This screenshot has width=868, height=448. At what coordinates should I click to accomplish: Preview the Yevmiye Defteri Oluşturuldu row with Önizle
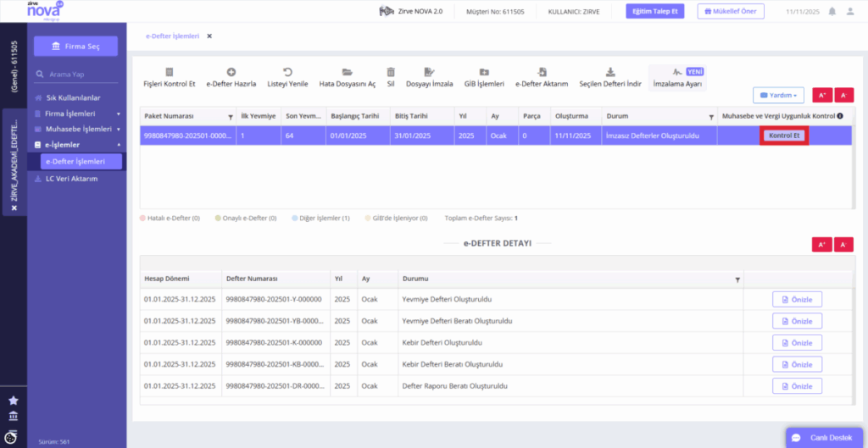[797, 299]
